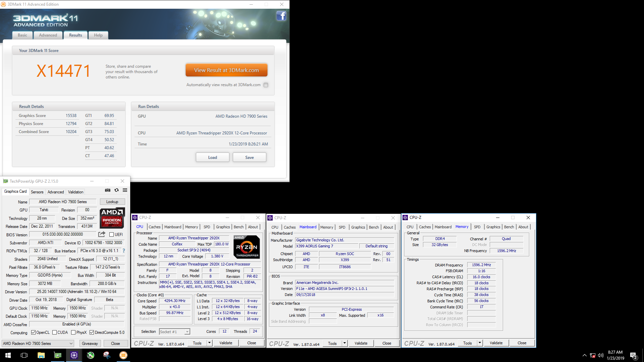The image size is (644, 362).
Task: Open Bench tab in first CPU-Z window
Action: 238,227
